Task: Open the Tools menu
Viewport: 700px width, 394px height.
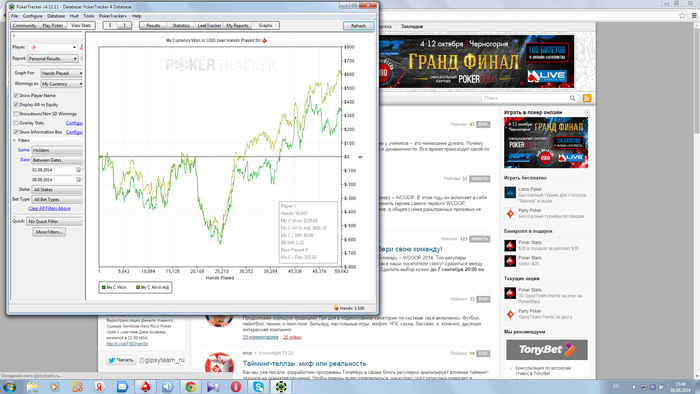Action: tap(89, 16)
